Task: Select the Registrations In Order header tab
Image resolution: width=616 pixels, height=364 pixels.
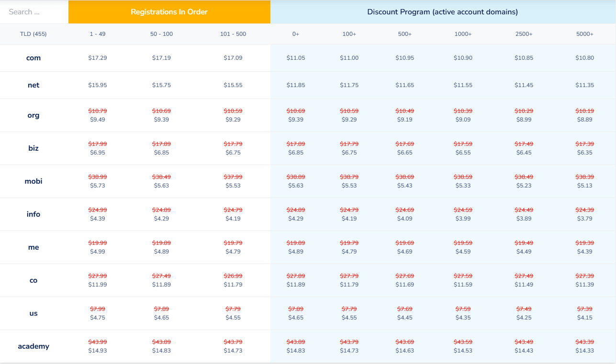Action: (x=169, y=12)
